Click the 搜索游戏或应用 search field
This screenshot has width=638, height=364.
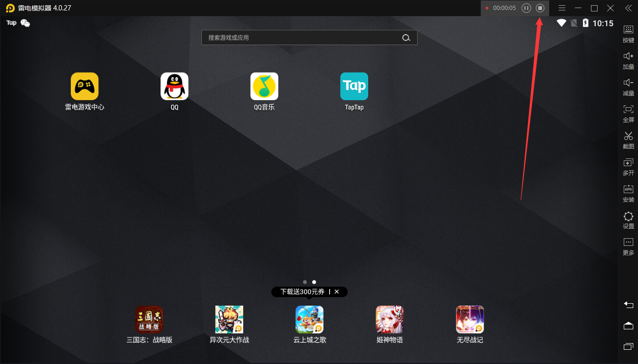pyautogui.click(x=309, y=37)
